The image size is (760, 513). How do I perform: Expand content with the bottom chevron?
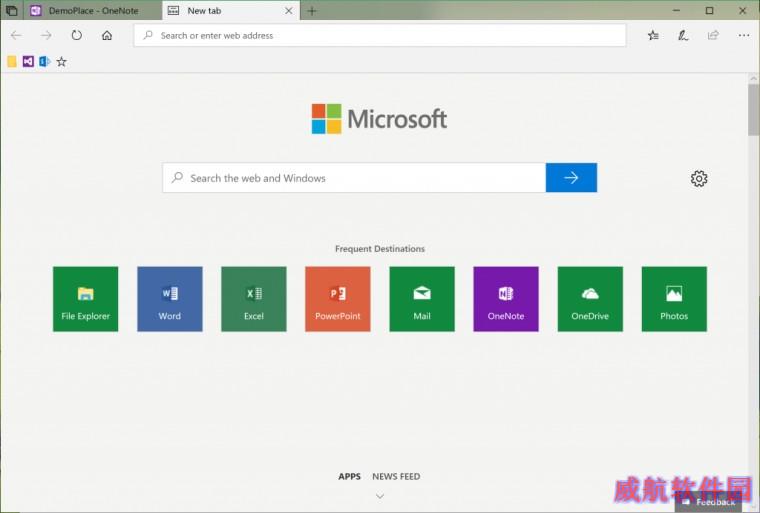coord(380,496)
